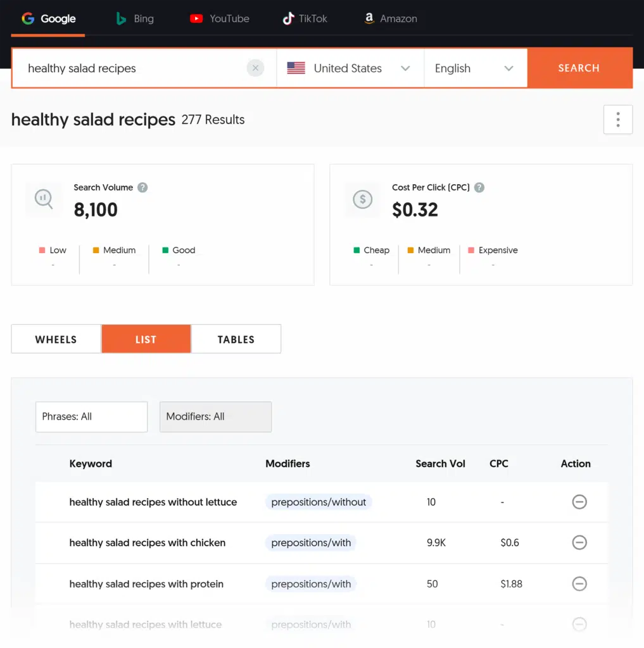Click minus icon for 'with protein' keyword

[579, 584]
